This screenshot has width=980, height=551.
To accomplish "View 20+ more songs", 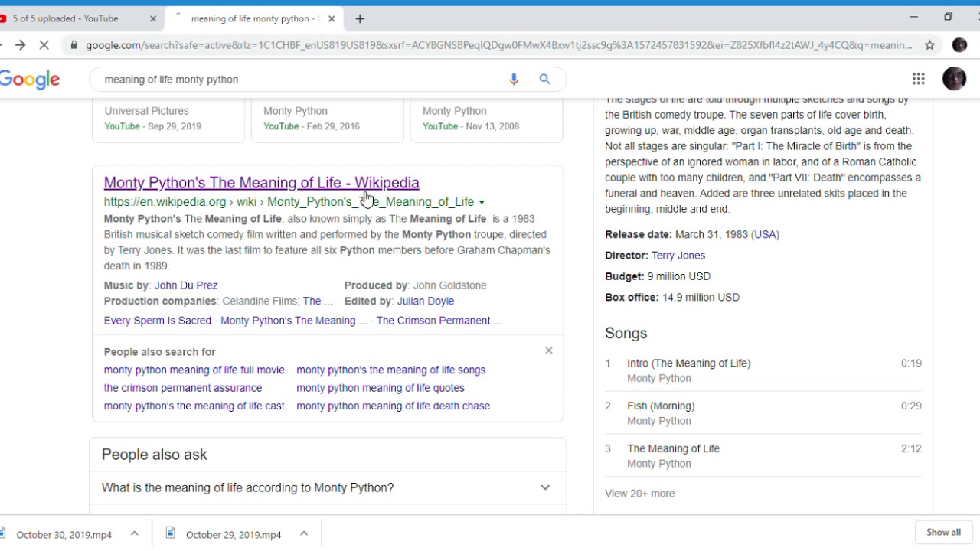I will click(640, 494).
